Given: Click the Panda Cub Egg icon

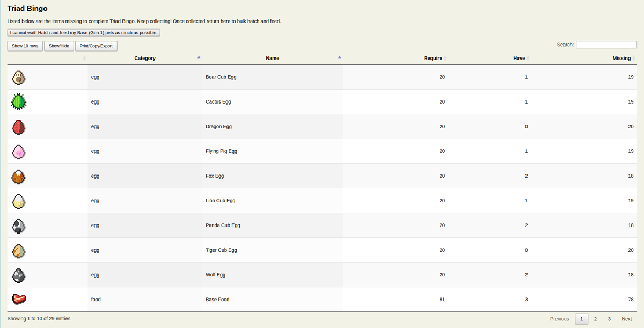Looking at the screenshot, I should click(x=18, y=225).
